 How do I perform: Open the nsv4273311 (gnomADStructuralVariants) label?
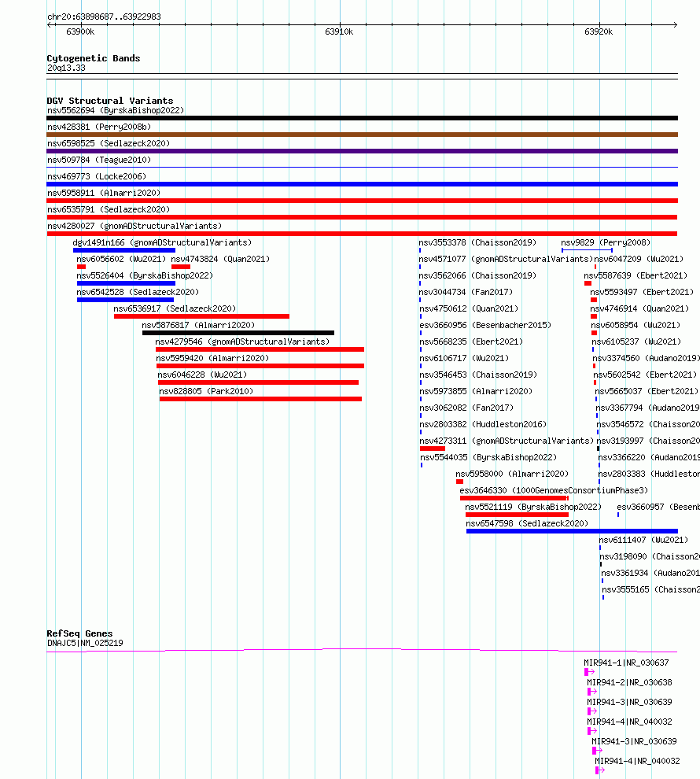tap(507, 441)
